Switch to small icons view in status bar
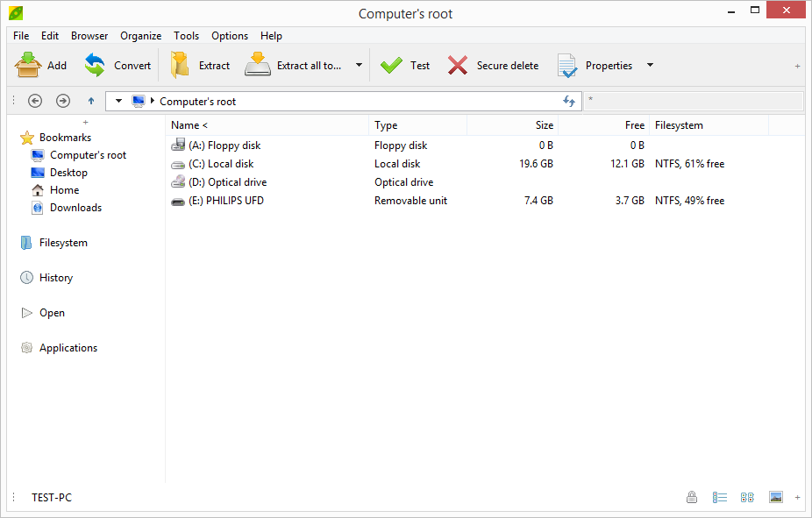The width and height of the screenshot is (812, 518). [x=747, y=498]
